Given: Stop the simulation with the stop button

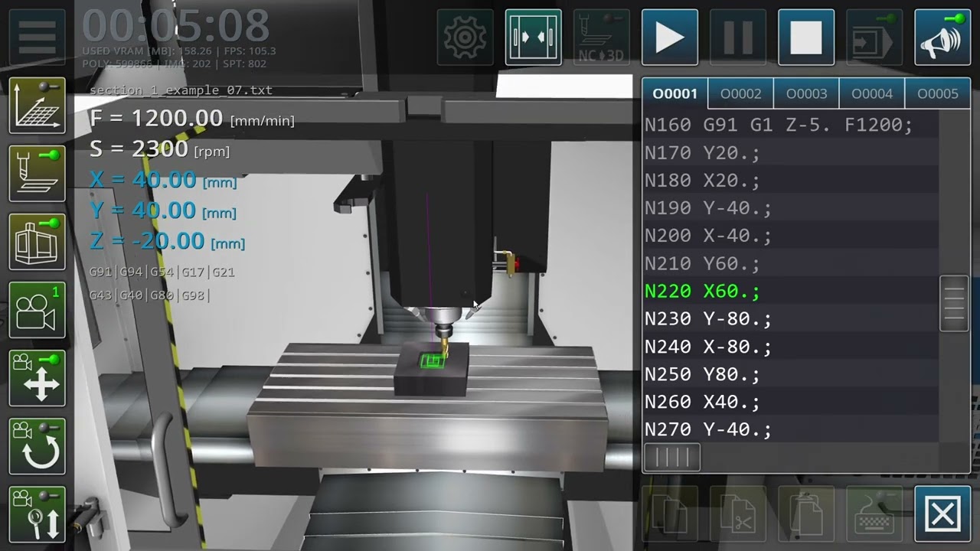Looking at the screenshot, I should (x=806, y=37).
